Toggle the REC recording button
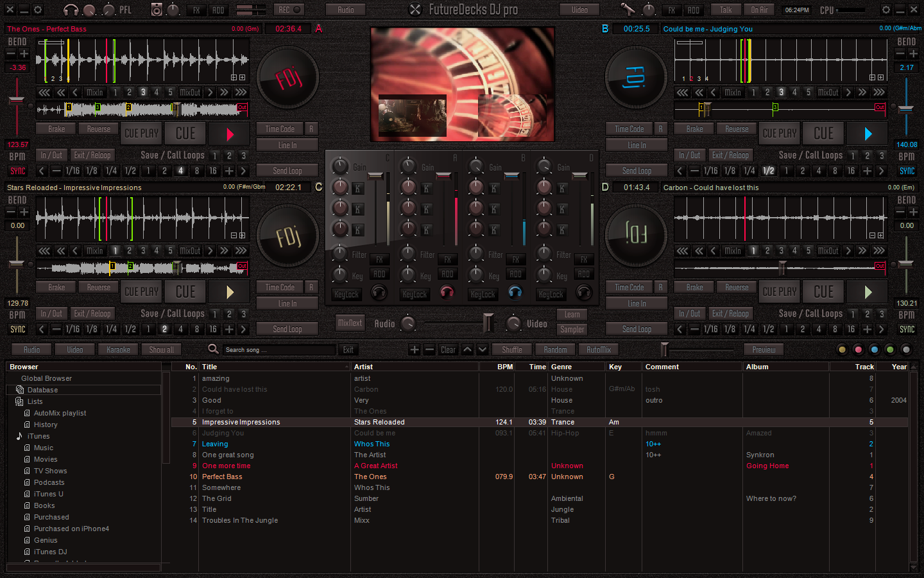Viewport: 924px width, 578px height. (289, 10)
